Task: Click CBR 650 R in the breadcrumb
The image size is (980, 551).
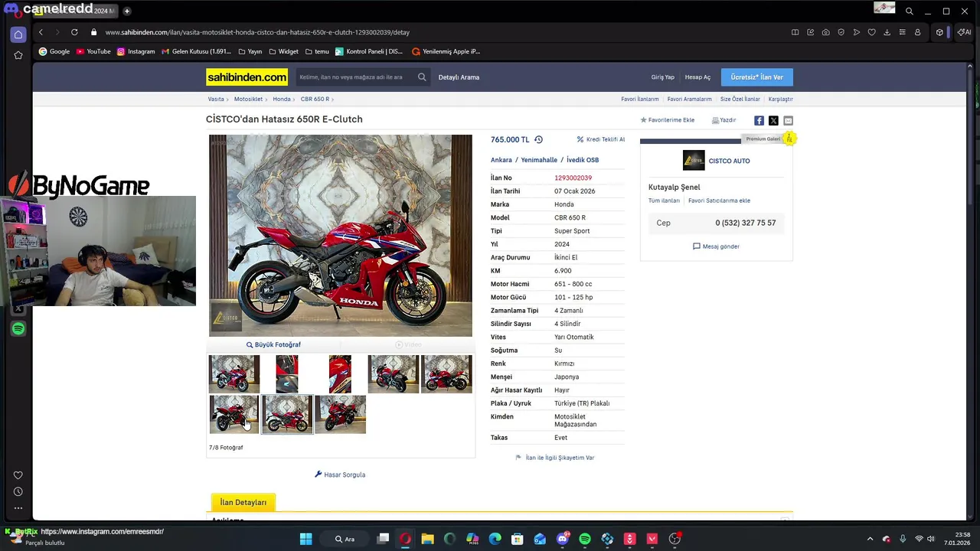Action: (315, 99)
